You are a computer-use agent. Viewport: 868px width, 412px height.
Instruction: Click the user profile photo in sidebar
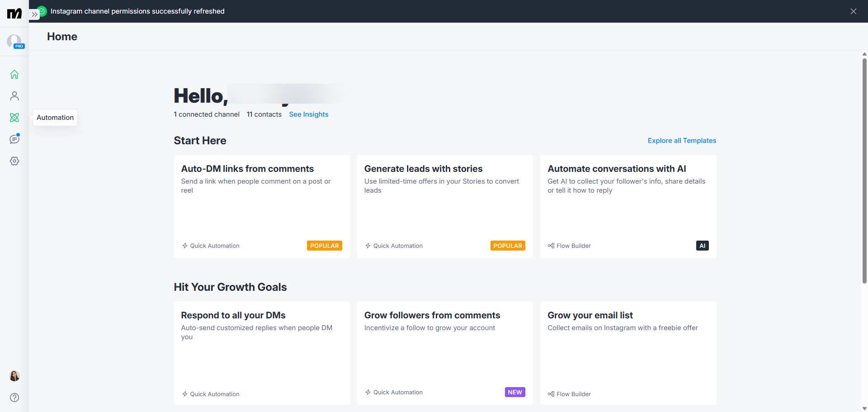coord(14,376)
